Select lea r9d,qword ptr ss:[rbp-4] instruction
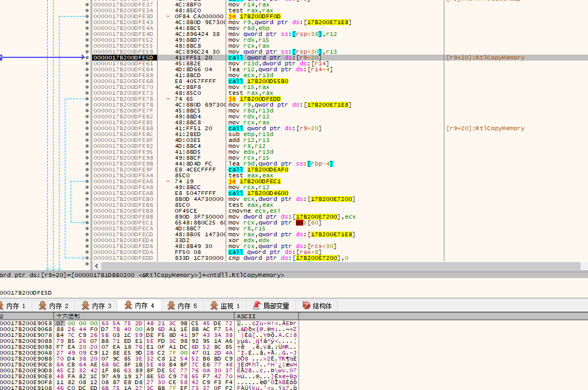The image size is (588, 390). [x=280, y=164]
